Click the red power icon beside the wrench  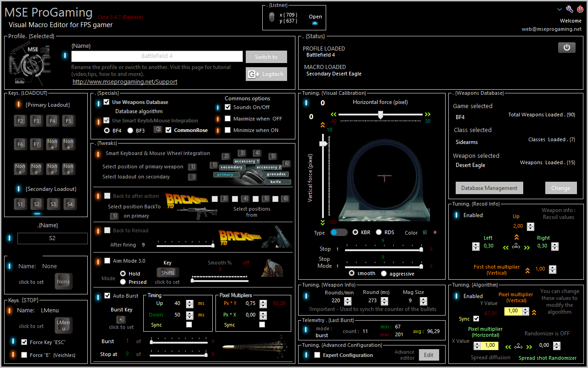pyautogui.click(x=580, y=9)
